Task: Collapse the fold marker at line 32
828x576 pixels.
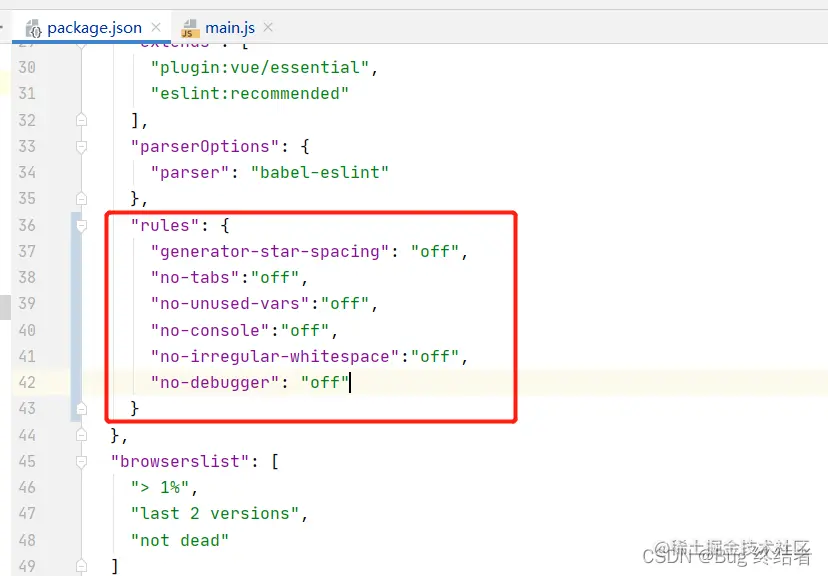Action: click(81, 120)
